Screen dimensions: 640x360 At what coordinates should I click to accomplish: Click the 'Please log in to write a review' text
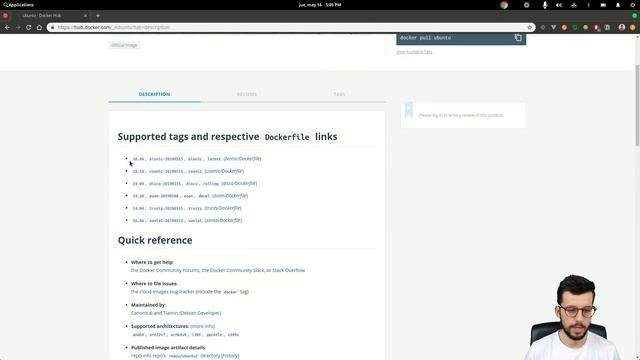(461, 116)
